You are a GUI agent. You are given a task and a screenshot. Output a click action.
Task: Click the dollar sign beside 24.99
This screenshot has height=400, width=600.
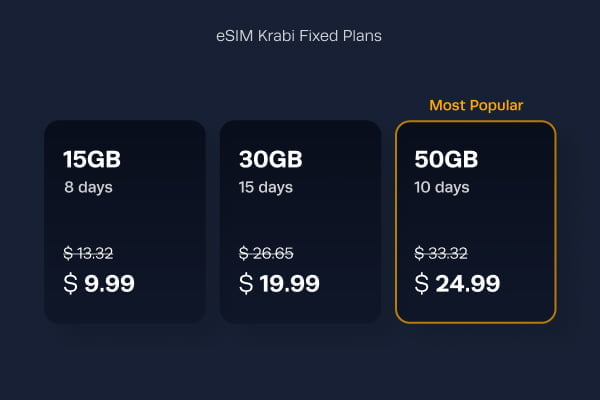[x=422, y=284]
